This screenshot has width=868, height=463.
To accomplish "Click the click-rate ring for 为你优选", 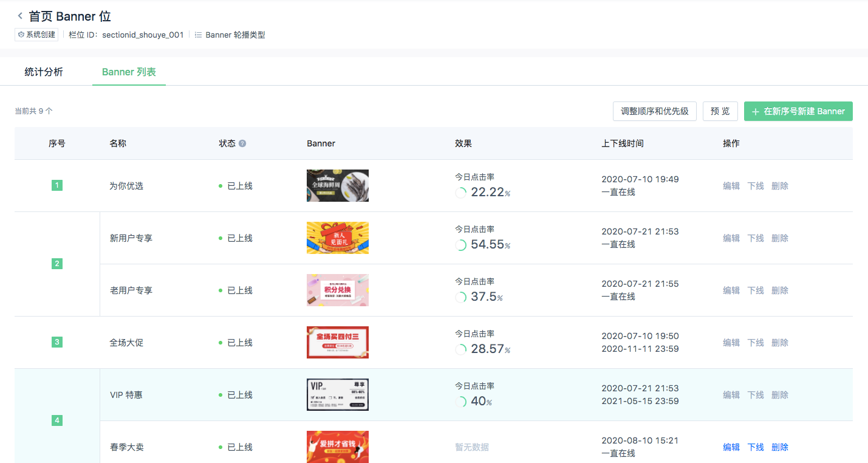I will point(461,193).
